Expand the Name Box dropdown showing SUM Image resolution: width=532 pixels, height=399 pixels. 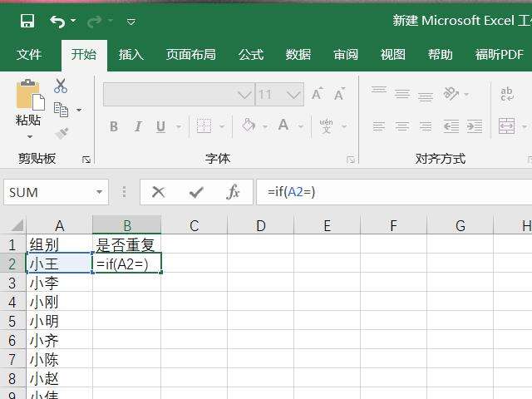(x=100, y=192)
